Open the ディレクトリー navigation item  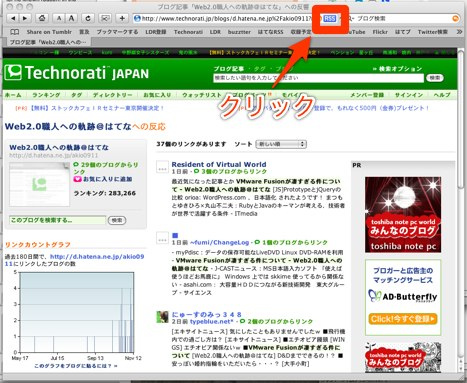point(112,95)
